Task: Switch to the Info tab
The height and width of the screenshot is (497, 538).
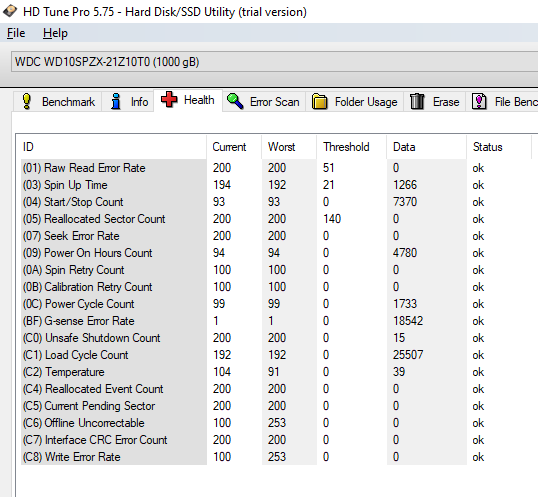Action: click(128, 102)
